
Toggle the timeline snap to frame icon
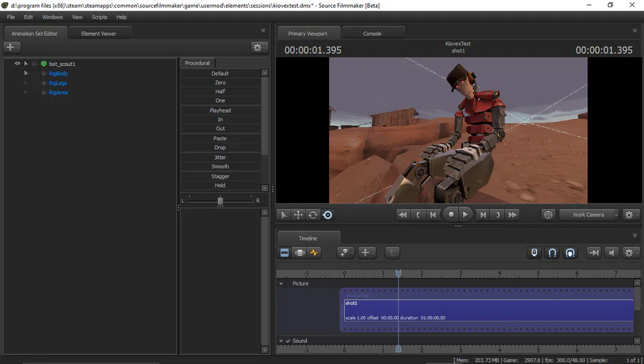click(534, 252)
